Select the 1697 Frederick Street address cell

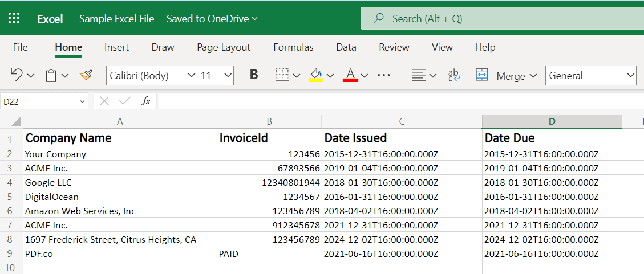[120, 240]
